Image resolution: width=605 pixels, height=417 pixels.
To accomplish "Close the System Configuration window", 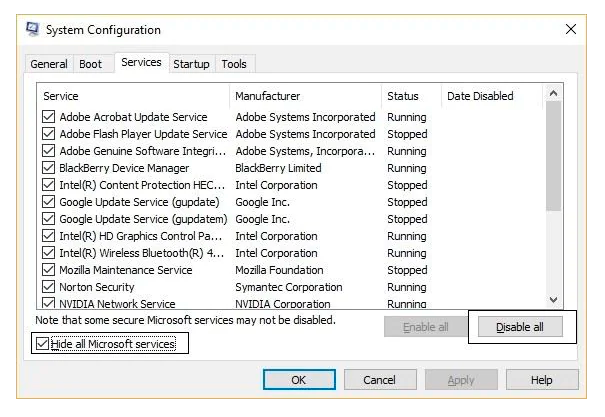I will click(571, 29).
